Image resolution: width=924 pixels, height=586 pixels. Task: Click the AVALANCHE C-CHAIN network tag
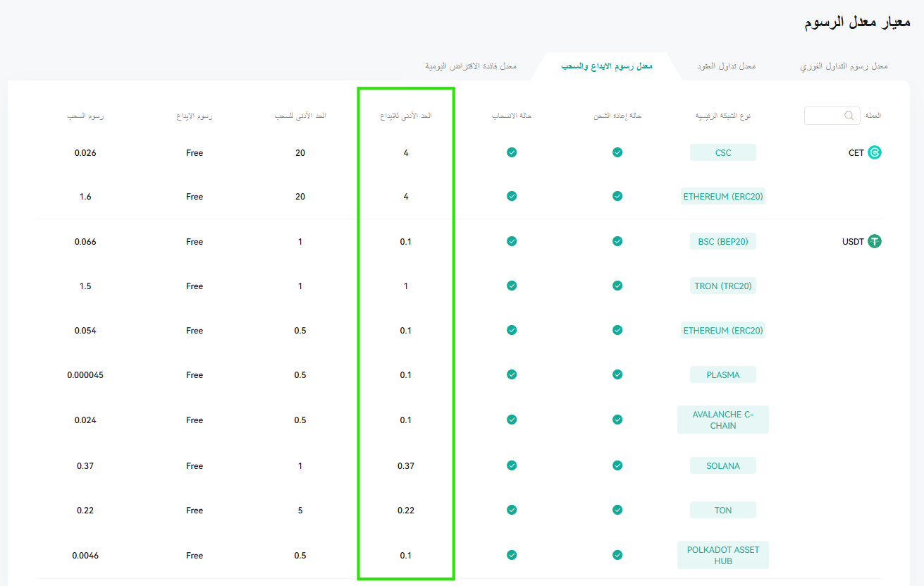click(x=723, y=420)
